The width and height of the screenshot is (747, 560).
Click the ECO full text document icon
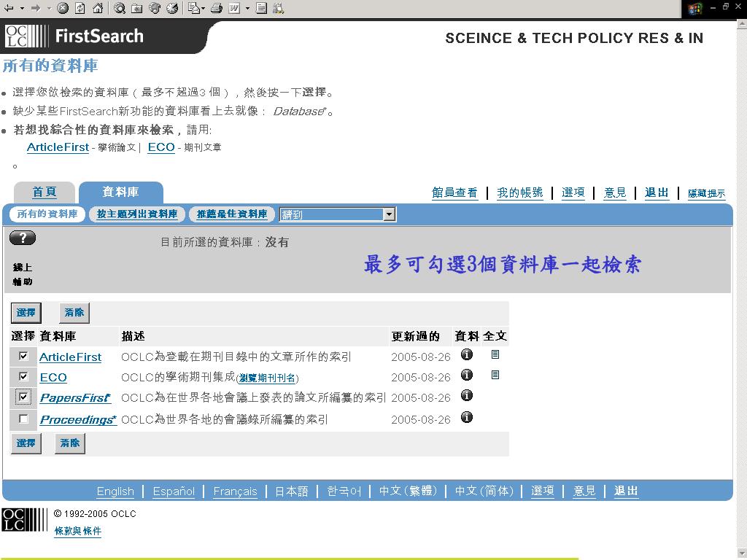tap(495, 375)
